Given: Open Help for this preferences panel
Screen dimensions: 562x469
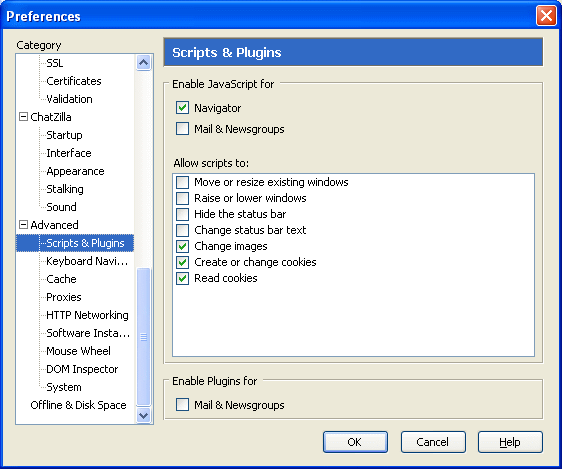Looking at the screenshot, I should click(510, 442).
